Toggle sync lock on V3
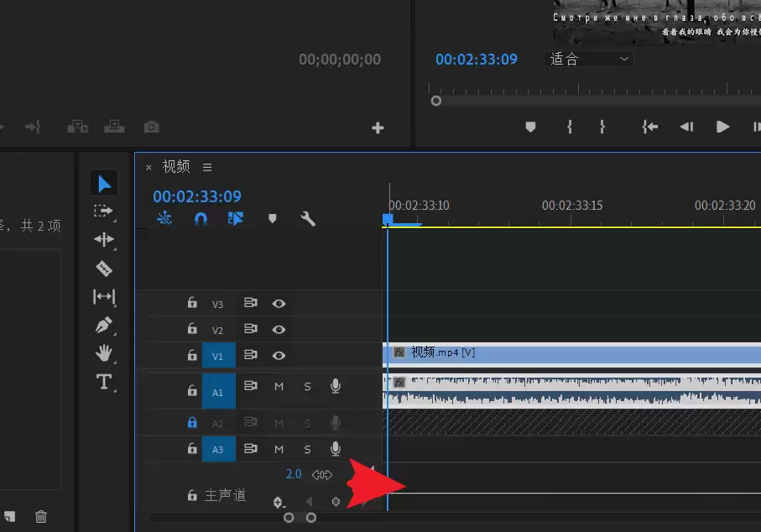This screenshot has width=761, height=532. (250, 302)
